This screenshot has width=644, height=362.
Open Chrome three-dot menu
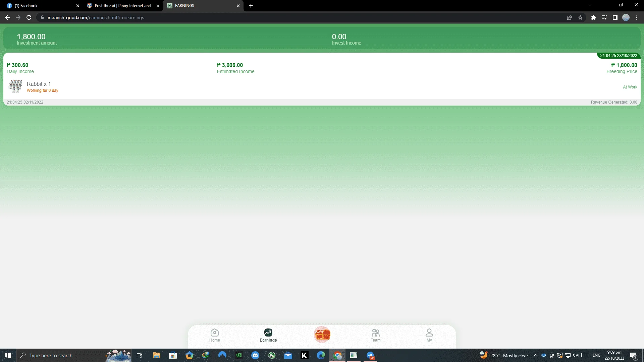pos(637,17)
